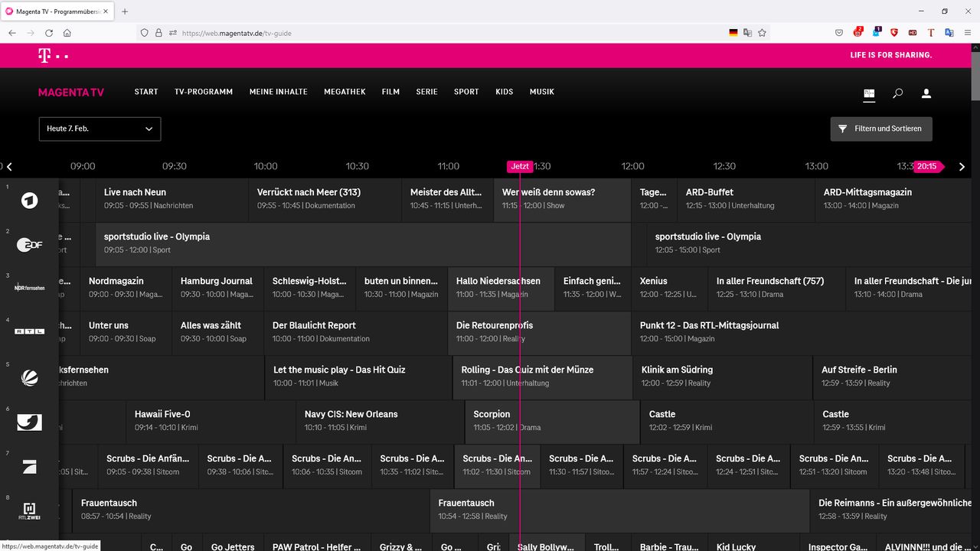The image size is (980, 551).
Task: Open the NDR Fernsehen channel logo
Action: 29,288
